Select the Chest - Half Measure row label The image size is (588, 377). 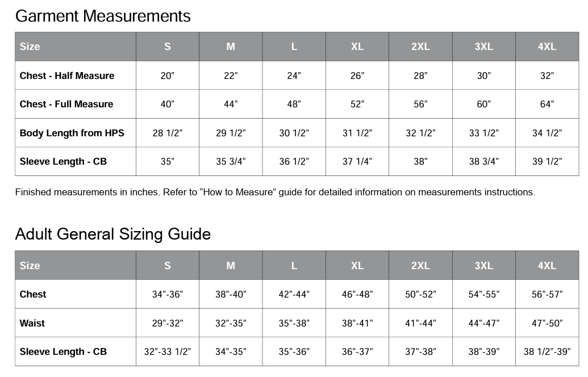67,76
